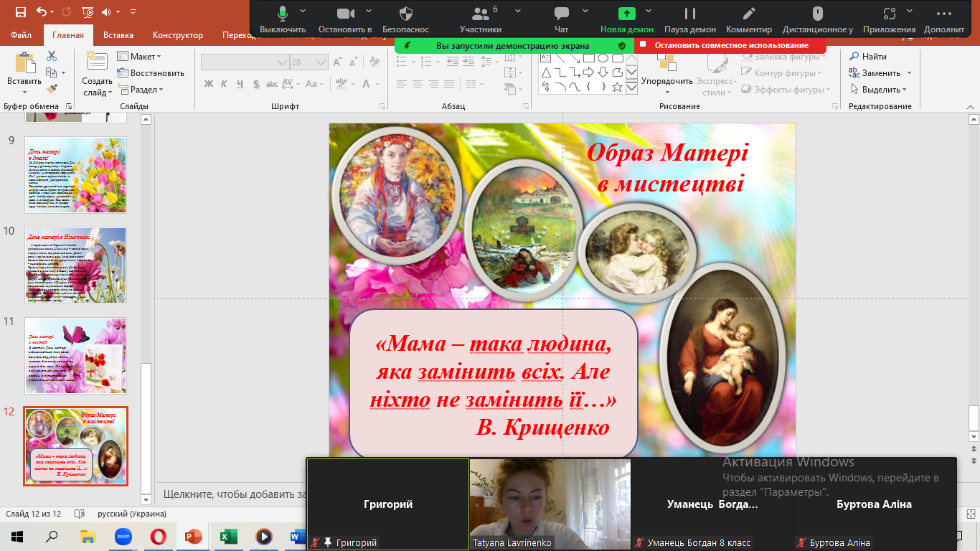Select slide 11 thumbnail with butterfly
Image resolution: width=980 pixels, height=551 pixels.
[75, 356]
